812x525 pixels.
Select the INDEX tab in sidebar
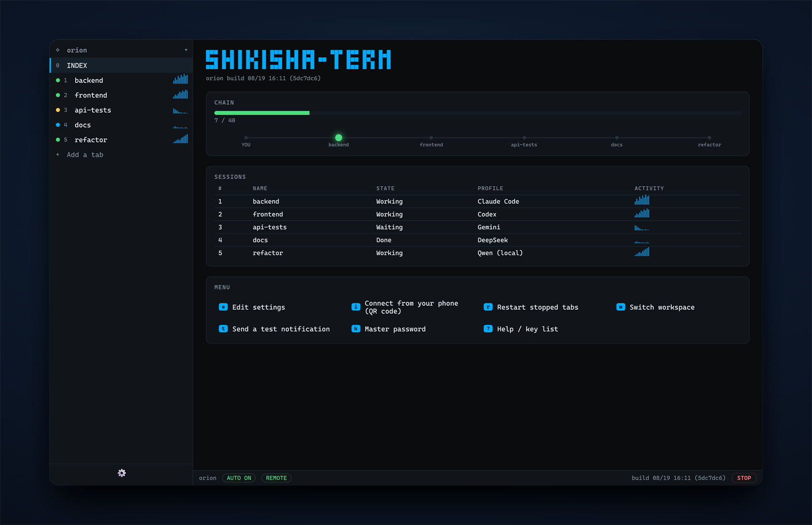pyautogui.click(x=121, y=65)
